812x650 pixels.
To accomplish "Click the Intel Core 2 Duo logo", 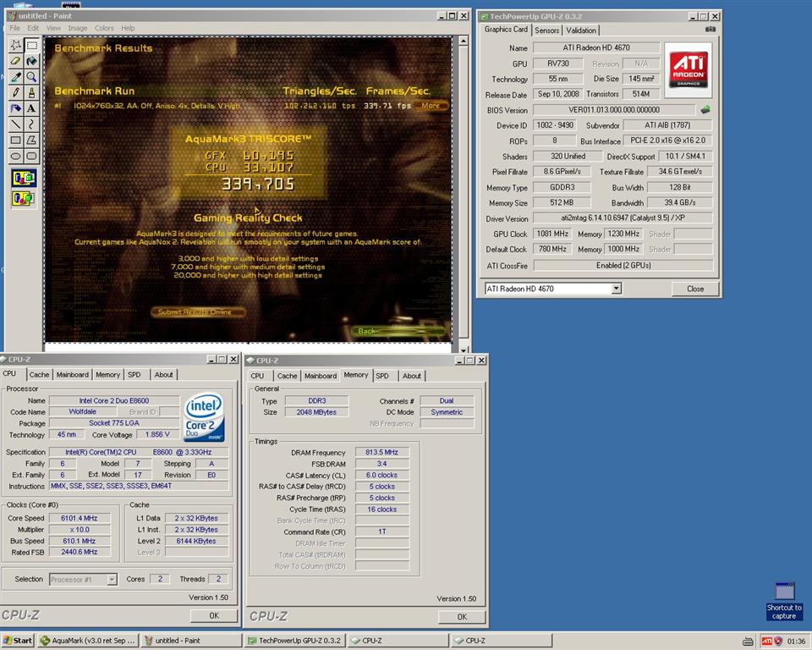I will pos(205,417).
